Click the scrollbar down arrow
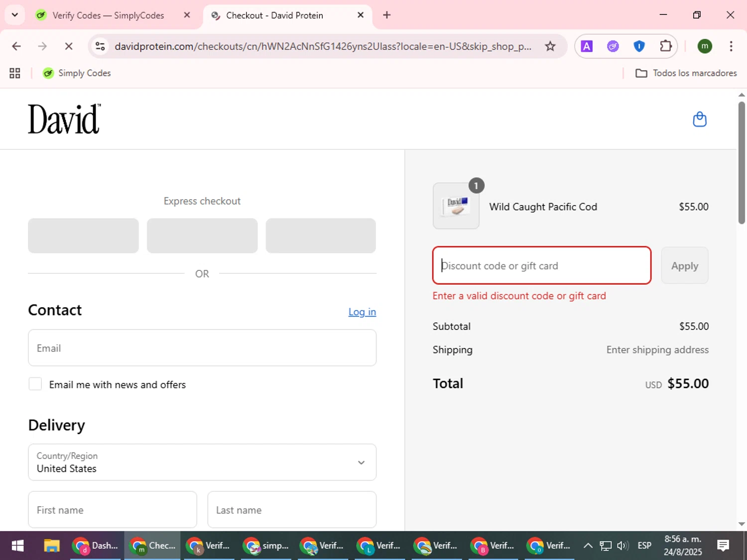 pyautogui.click(x=742, y=524)
